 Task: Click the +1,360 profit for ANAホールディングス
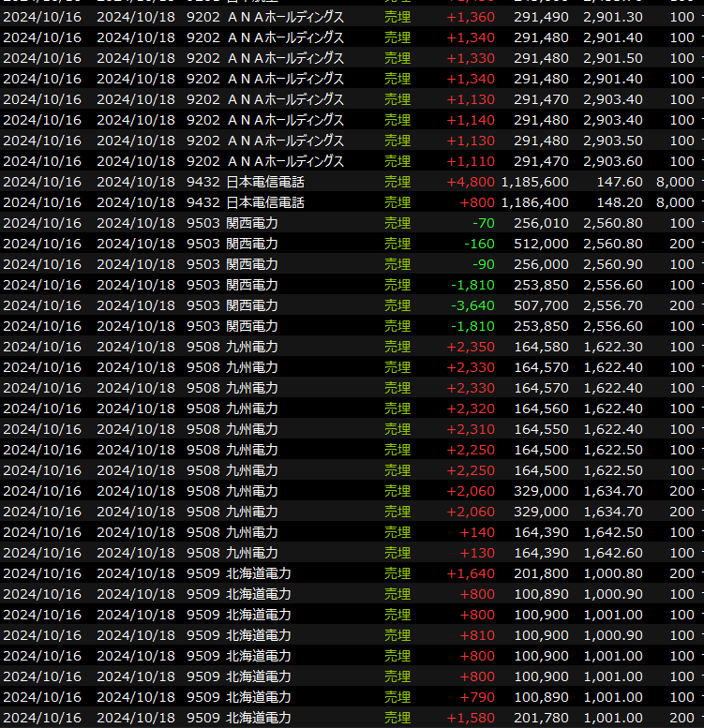point(471,17)
